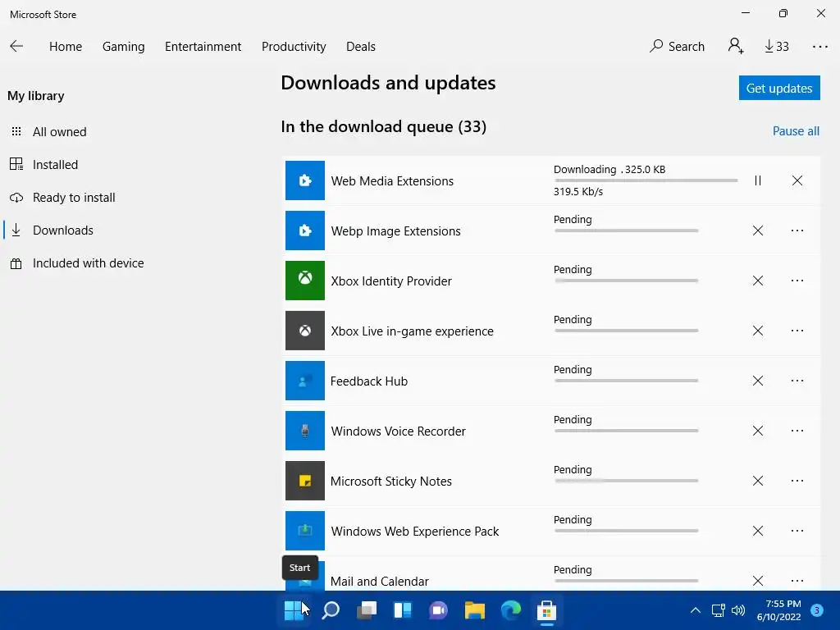Screen dimensions: 840x630
Task: Open the Home tab
Action: (x=66, y=47)
